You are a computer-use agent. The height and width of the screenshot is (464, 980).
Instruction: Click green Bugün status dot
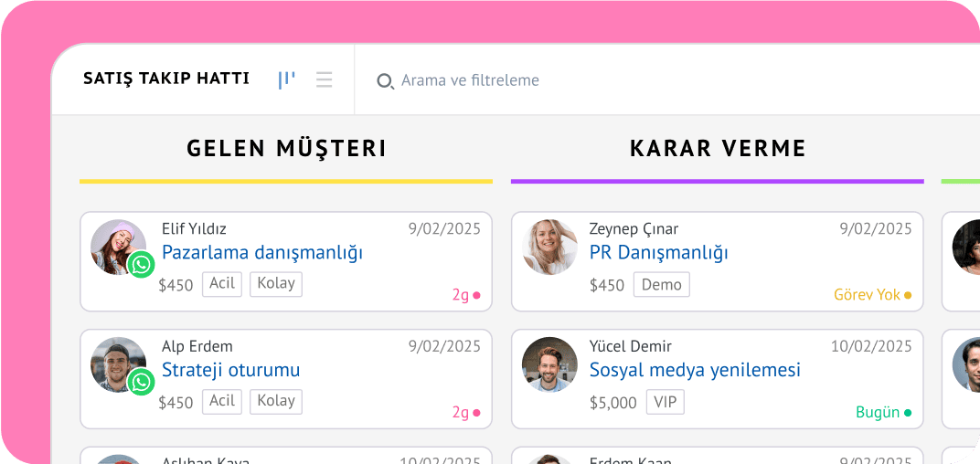(908, 413)
